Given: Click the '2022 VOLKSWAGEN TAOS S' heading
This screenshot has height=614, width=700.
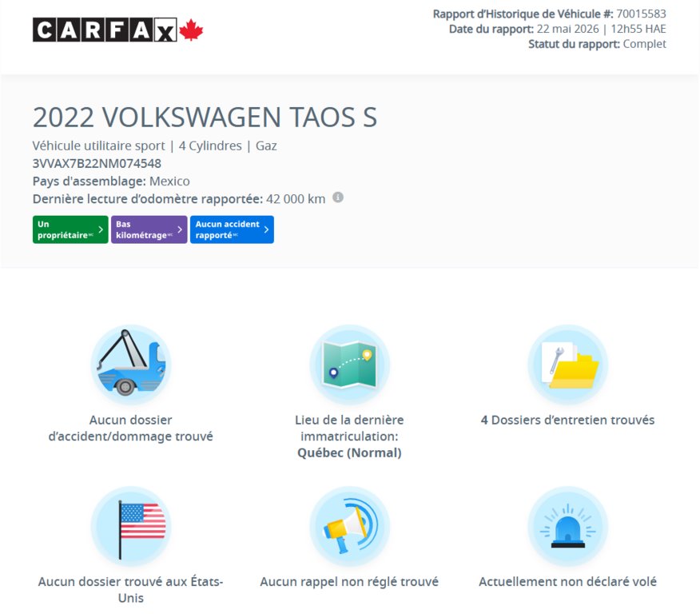Looking at the screenshot, I should (205, 118).
